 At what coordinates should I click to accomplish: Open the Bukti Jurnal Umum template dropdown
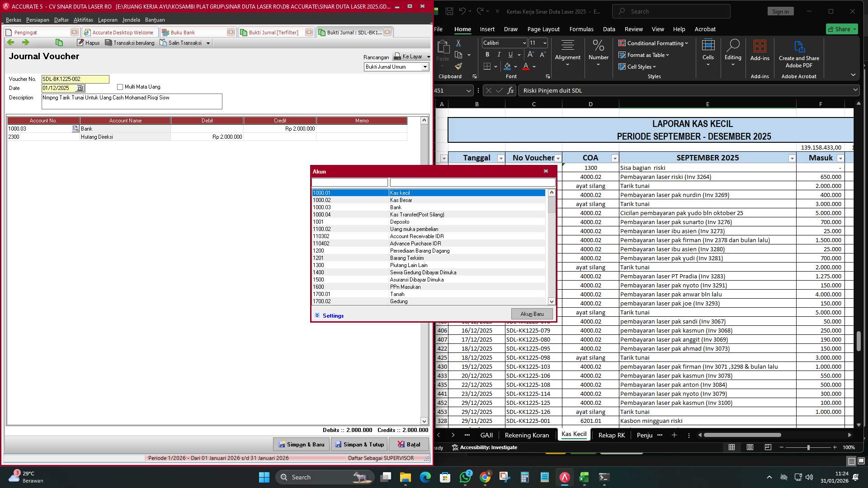(425, 67)
